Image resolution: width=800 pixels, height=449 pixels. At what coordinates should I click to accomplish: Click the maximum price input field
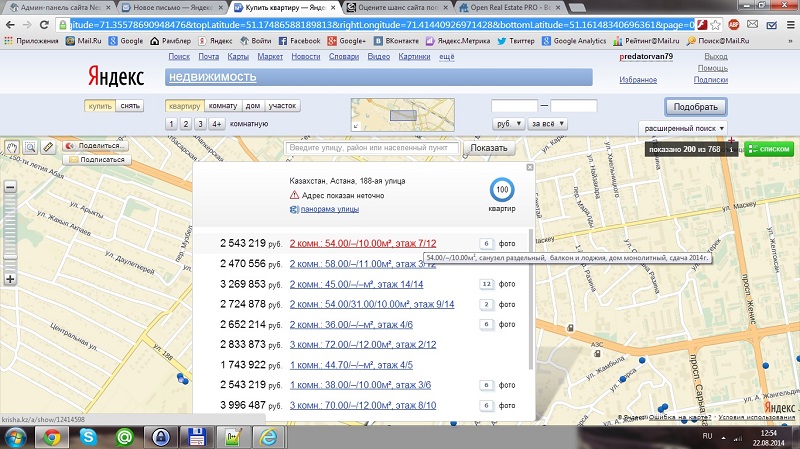tap(573, 106)
